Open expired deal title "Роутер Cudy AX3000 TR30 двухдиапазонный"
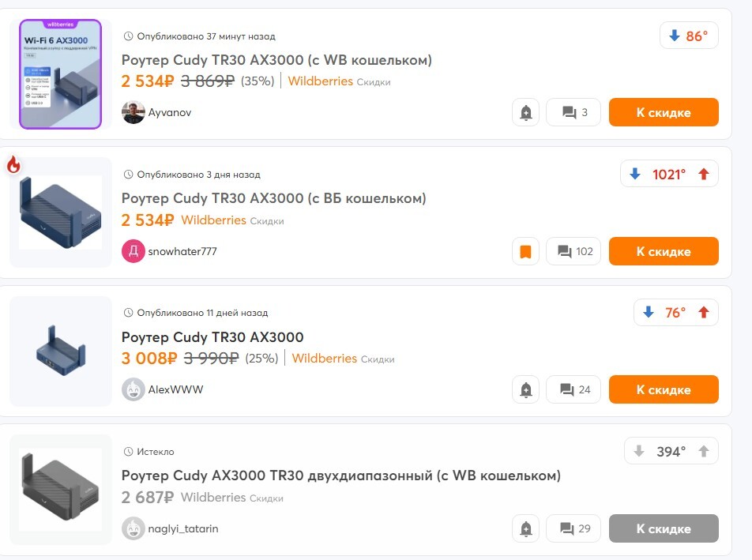This screenshot has width=752, height=560. pyautogui.click(x=340, y=475)
